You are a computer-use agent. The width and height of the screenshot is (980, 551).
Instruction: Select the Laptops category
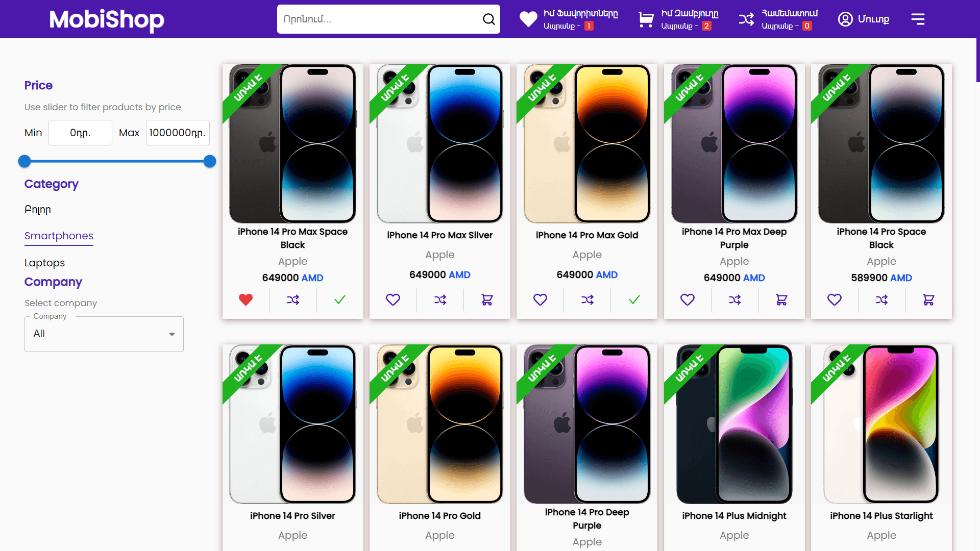tap(44, 263)
